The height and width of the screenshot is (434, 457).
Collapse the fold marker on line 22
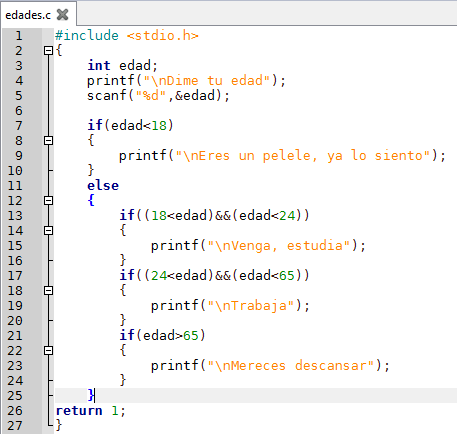(x=48, y=350)
